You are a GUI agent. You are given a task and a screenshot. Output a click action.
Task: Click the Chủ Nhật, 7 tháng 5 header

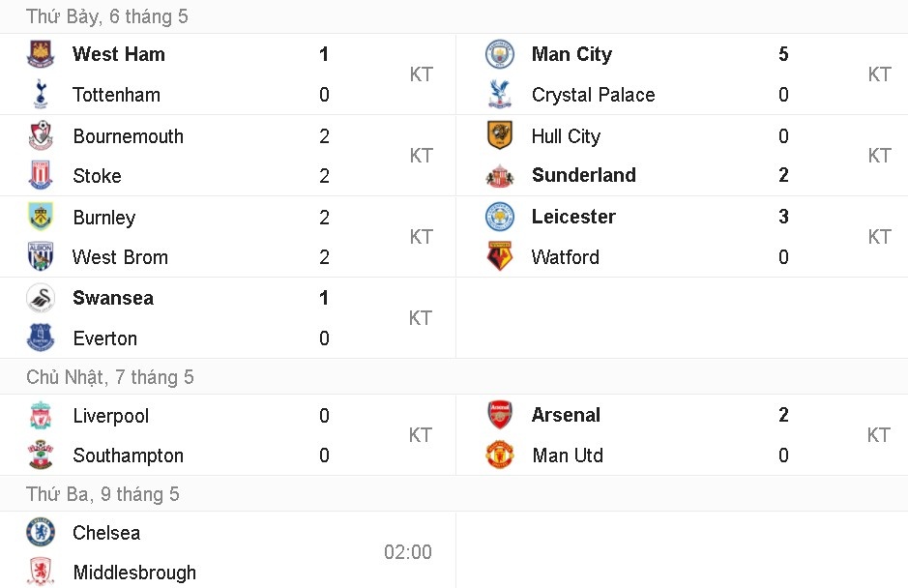tap(110, 377)
